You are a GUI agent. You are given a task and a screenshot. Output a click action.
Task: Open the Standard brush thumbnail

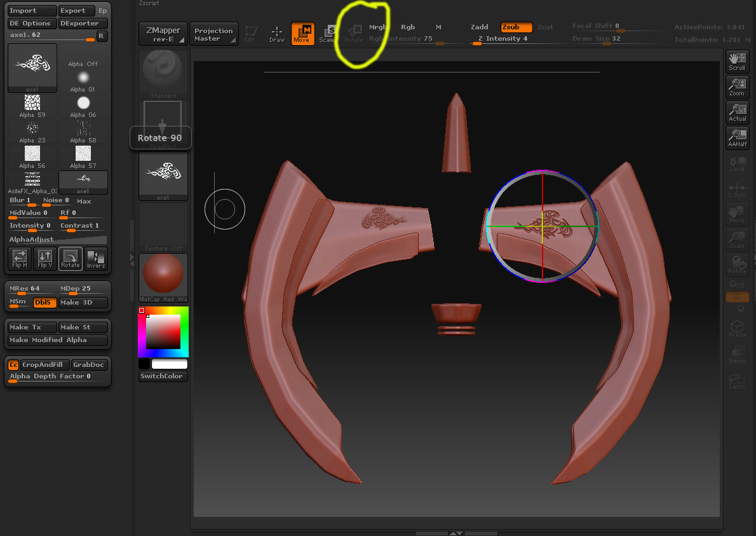point(163,74)
